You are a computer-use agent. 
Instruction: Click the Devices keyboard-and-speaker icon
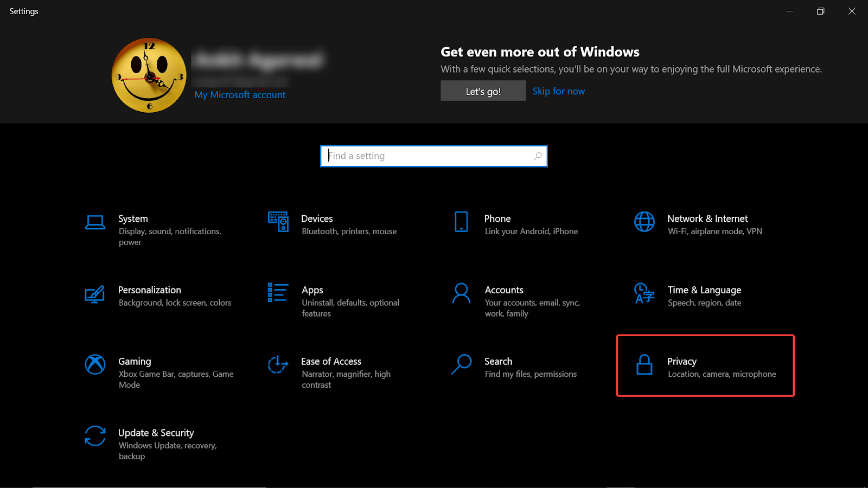[278, 222]
